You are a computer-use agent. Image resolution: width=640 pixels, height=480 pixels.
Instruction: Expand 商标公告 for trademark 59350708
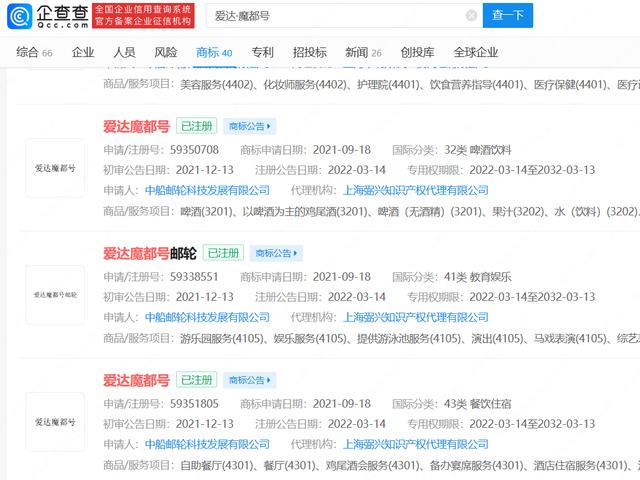[x=250, y=126]
